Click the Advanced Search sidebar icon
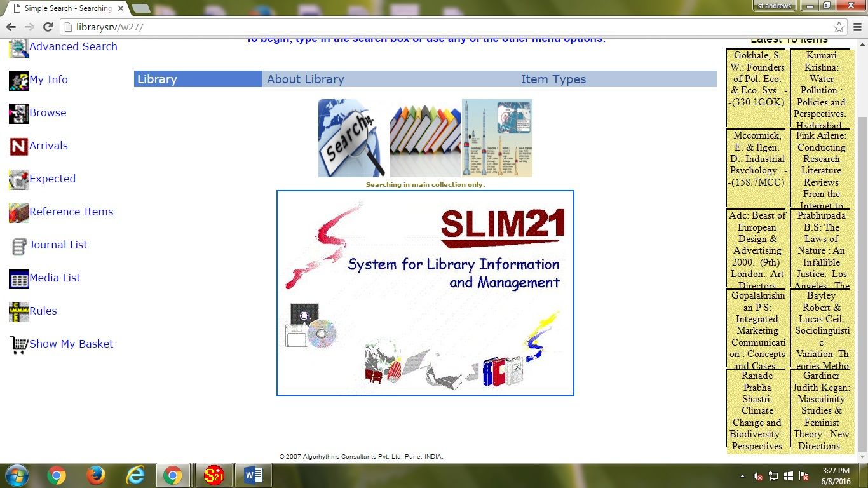Screen dimensions: 868x488 point(19,48)
